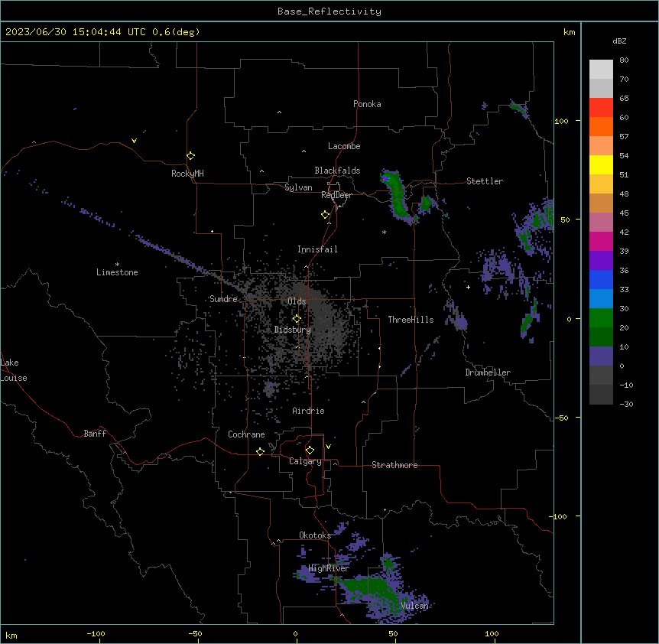Click the Sylvan label
Screen dimensions: 659x644
pyautogui.click(x=298, y=187)
